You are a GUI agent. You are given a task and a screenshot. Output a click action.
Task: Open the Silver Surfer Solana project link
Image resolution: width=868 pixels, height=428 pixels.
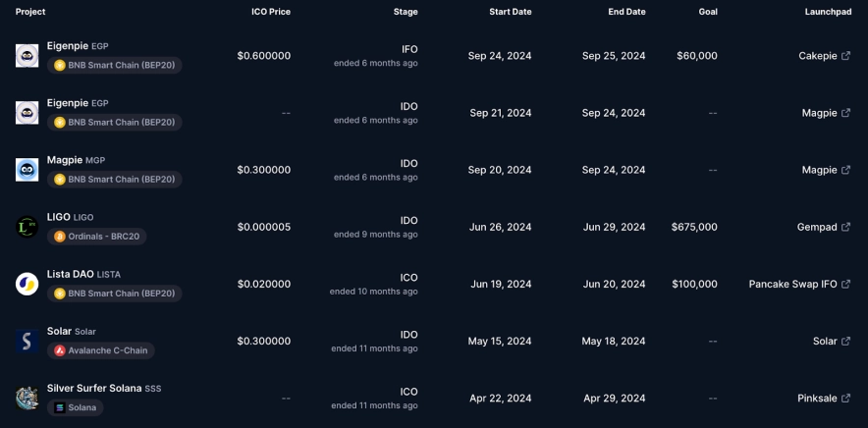click(94, 388)
